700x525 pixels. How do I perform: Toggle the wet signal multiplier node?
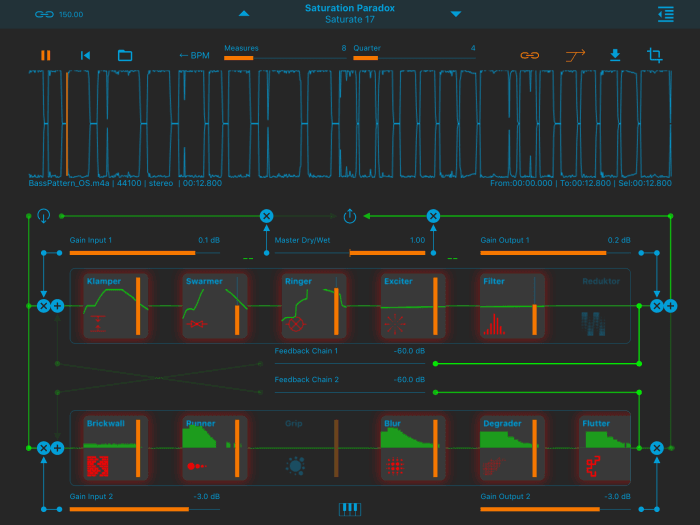tap(433, 216)
